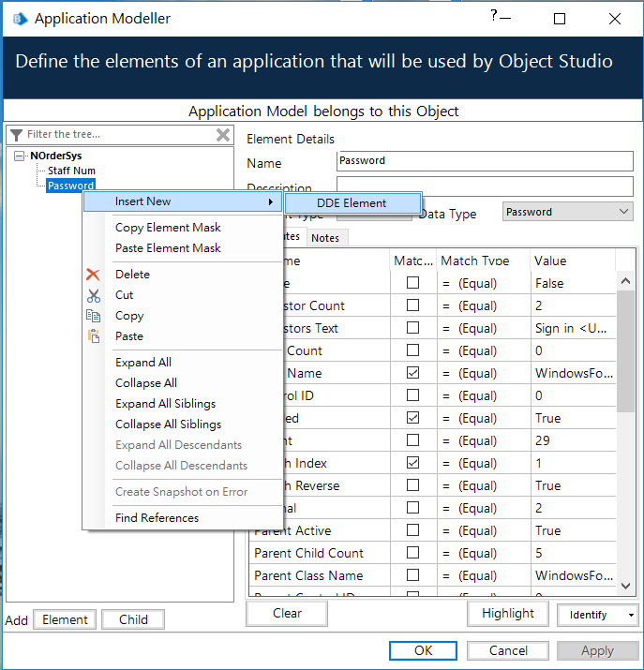Open the Identify button dropdown arrow

coord(631,615)
